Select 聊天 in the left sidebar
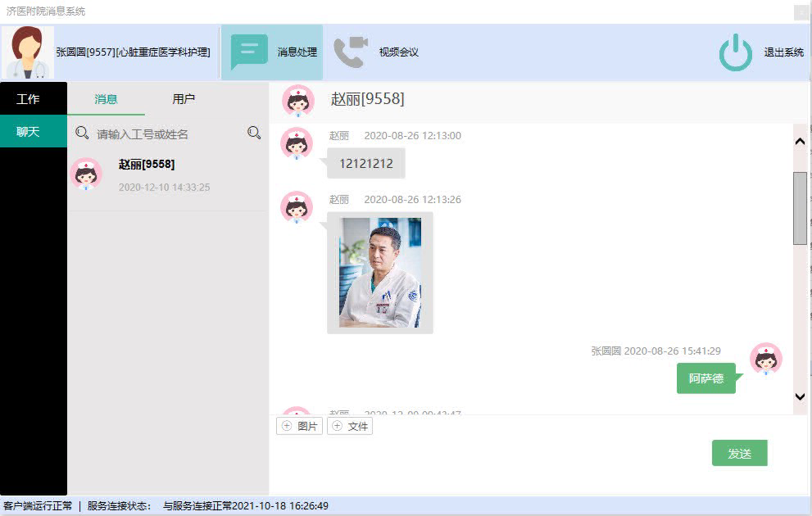The width and height of the screenshot is (812, 516). click(29, 131)
